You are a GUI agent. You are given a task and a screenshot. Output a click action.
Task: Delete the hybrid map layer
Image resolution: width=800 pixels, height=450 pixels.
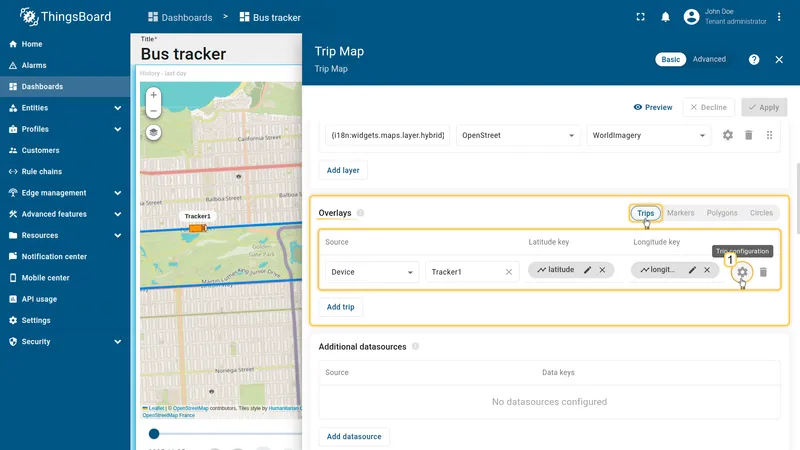(748, 135)
